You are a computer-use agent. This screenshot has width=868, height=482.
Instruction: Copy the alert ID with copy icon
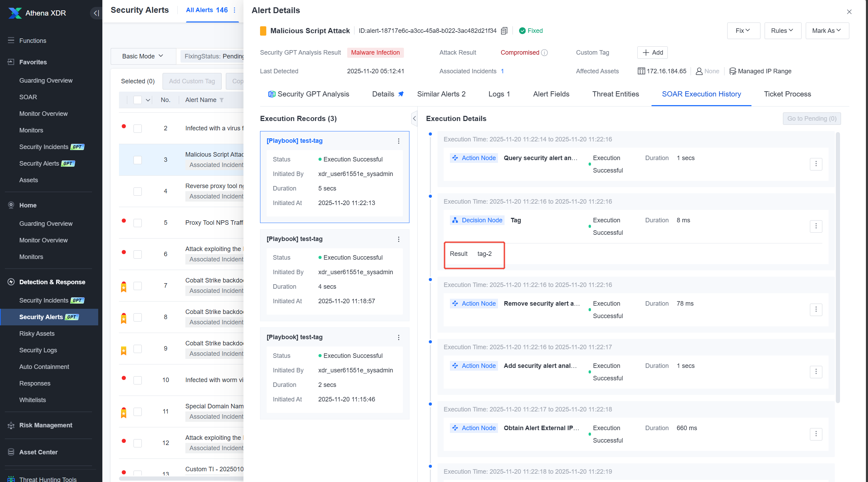tap(504, 31)
